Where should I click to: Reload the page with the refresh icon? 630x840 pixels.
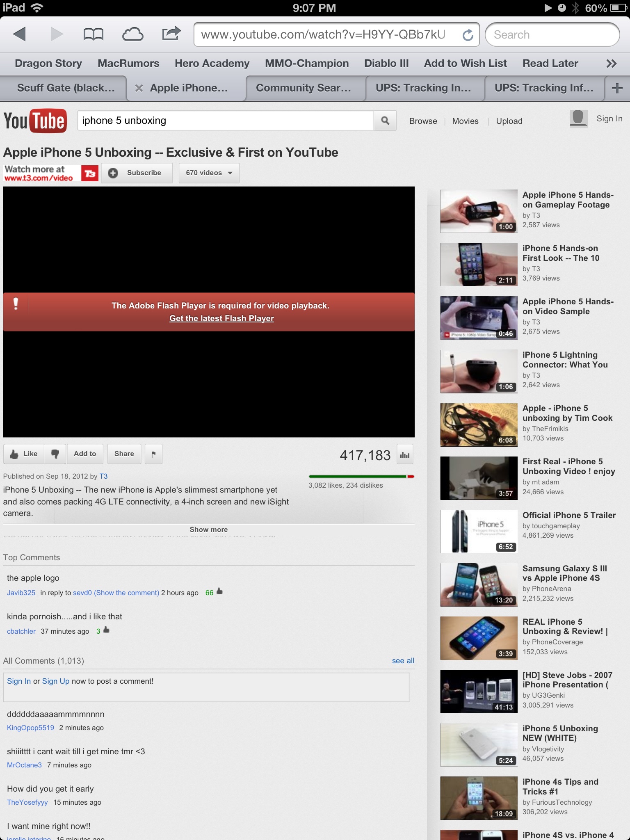[x=468, y=35]
